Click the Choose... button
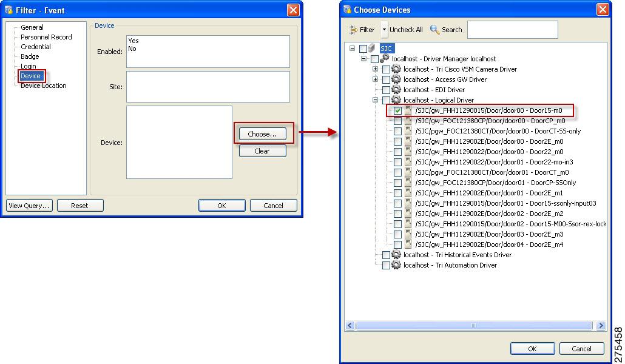625x364 pixels. [262, 134]
